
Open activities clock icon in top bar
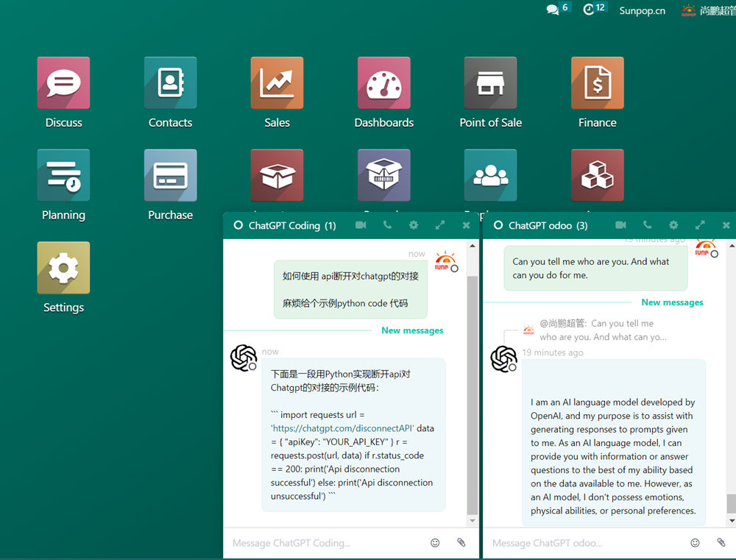588,10
